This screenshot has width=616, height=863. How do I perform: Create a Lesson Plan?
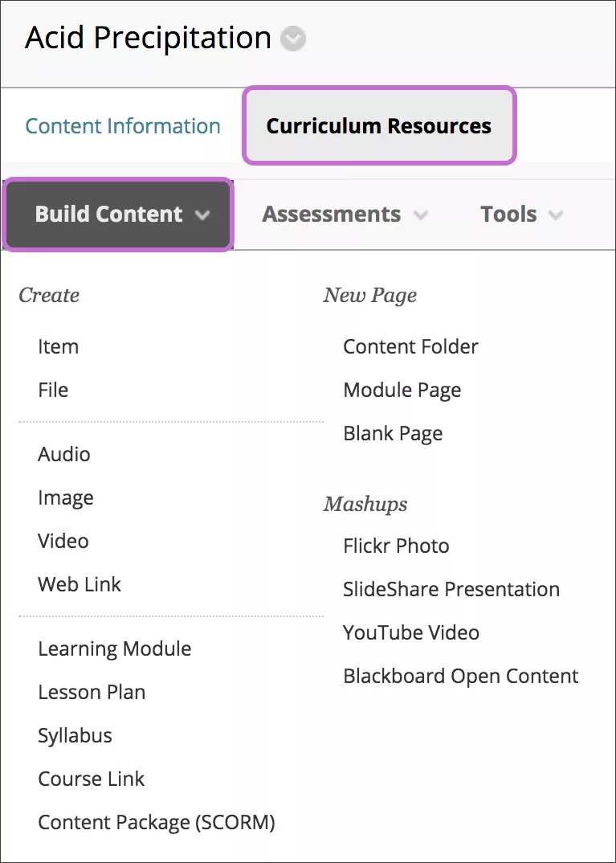point(91,693)
